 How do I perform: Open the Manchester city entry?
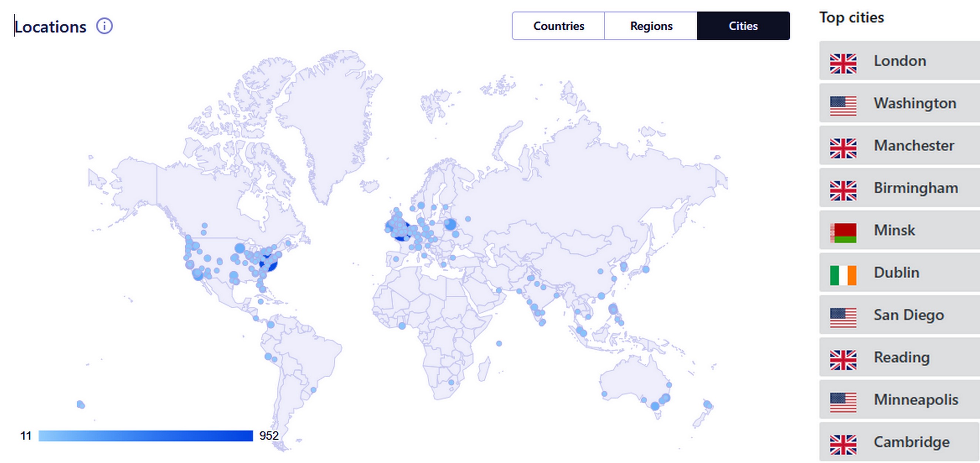coord(914,146)
